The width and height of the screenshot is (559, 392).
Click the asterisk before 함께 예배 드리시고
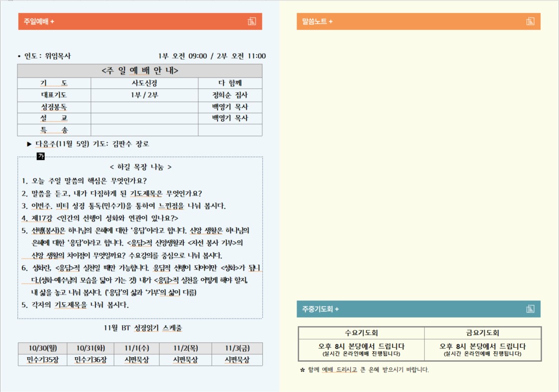pos(302,370)
